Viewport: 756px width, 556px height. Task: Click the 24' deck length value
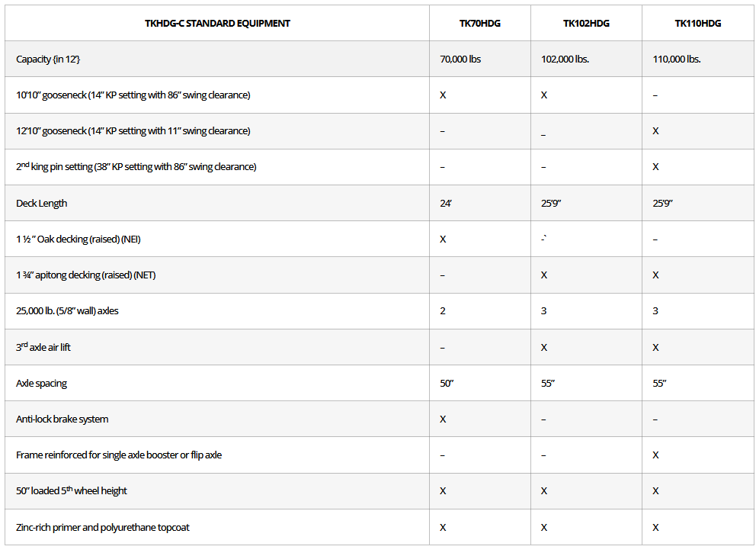click(x=446, y=204)
